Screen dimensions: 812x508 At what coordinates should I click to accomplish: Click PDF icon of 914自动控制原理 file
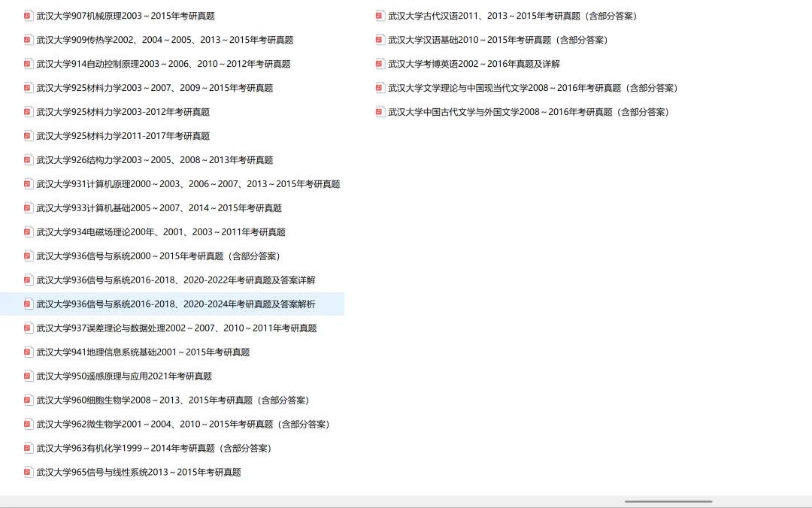coord(29,64)
